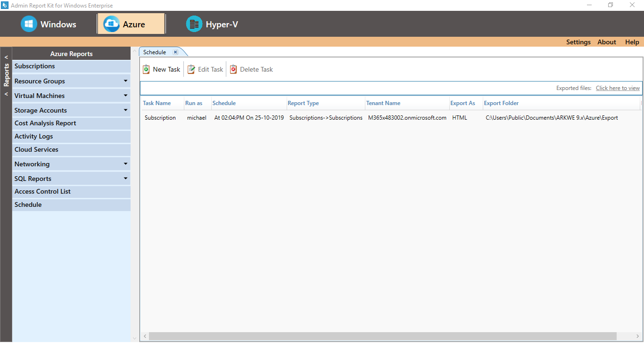Open the Help menu
The height and width of the screenshot is (343, 644).
click(x=632, y=42)
